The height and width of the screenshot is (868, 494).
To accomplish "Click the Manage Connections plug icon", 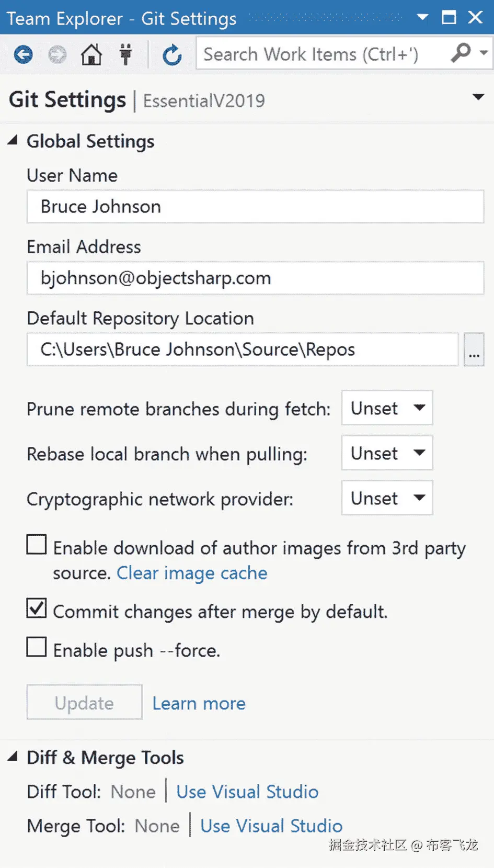I will 125,54.
